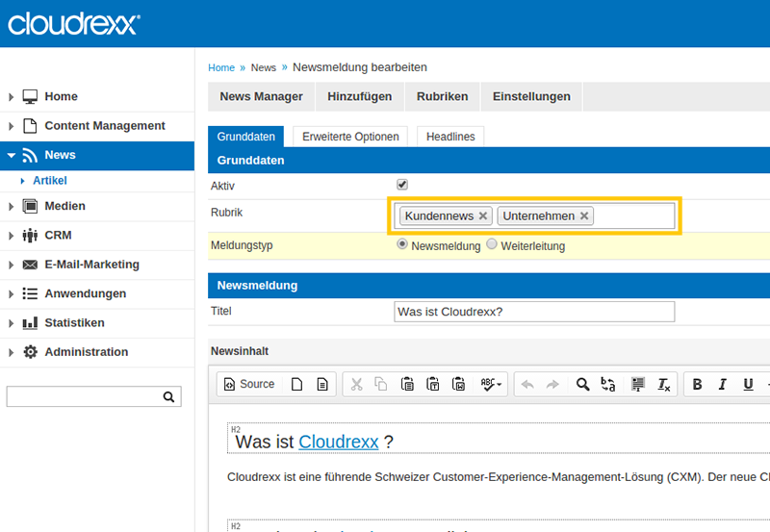This screenshot has width=770, height=532.
Task: Open the Einstellungen menu item
Action: (x=531, y=96)
